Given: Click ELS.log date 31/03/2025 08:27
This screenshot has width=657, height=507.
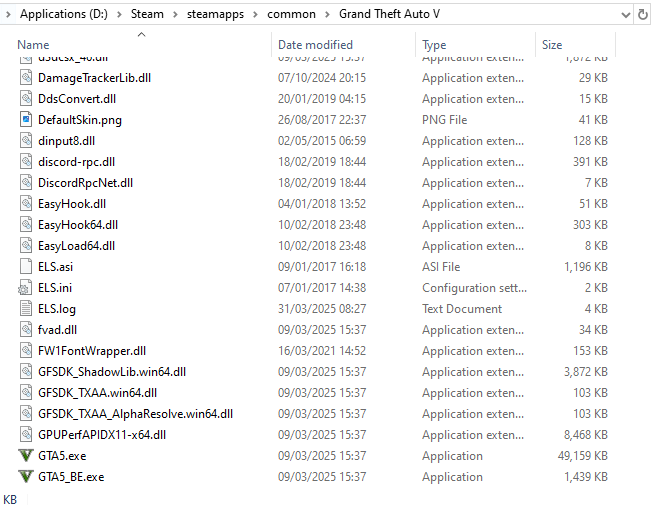Looking at the screenshot, I should coord(322,309).
